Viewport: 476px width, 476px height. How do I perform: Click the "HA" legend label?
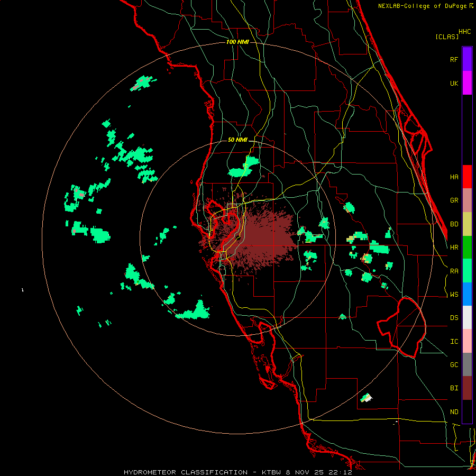454,177
